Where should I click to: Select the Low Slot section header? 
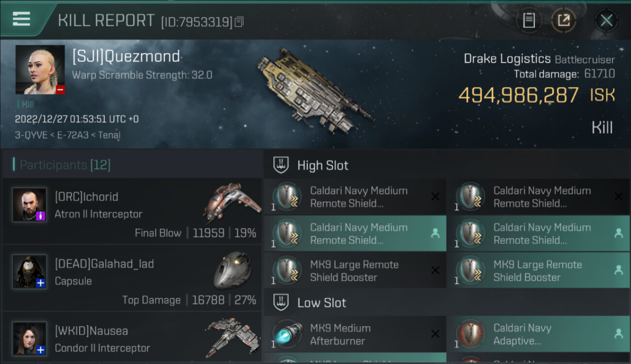pos(321,303)
